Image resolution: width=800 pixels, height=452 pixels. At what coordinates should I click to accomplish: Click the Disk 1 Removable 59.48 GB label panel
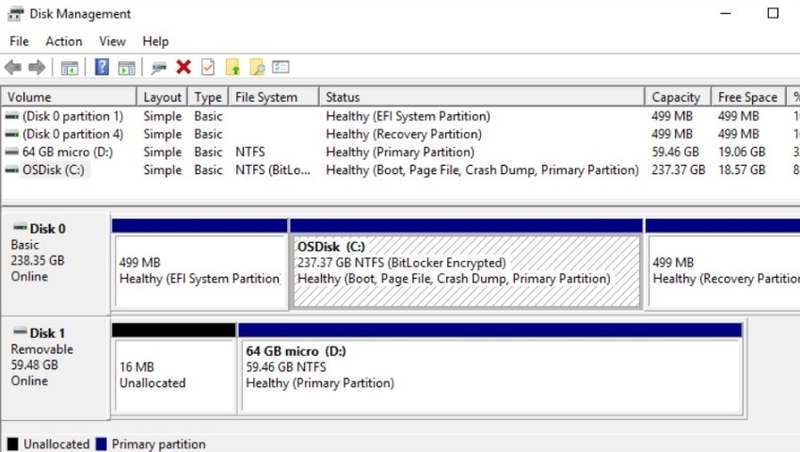point(55,368)
